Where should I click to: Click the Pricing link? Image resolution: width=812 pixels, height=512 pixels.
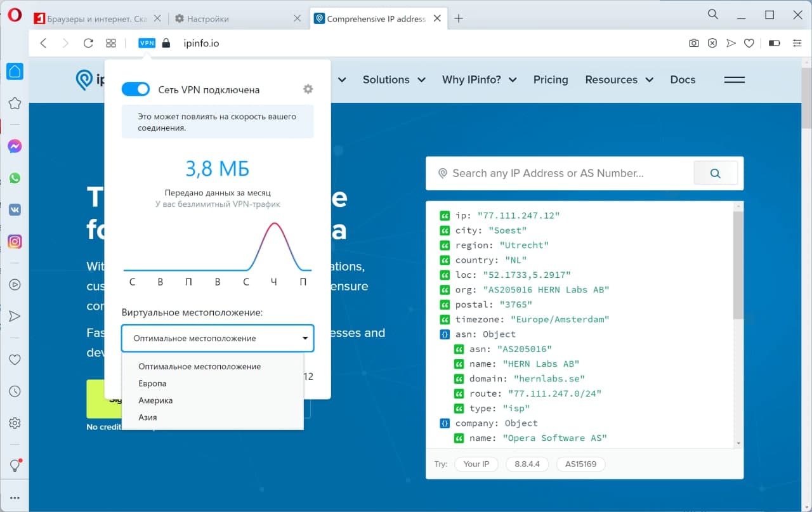pos(550,80)
